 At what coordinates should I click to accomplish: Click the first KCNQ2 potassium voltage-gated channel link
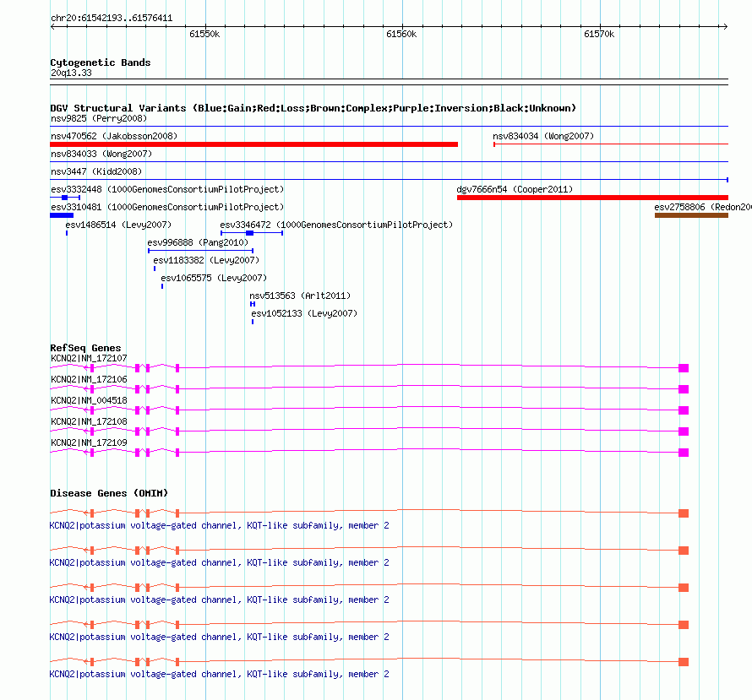tap(219, 525)
